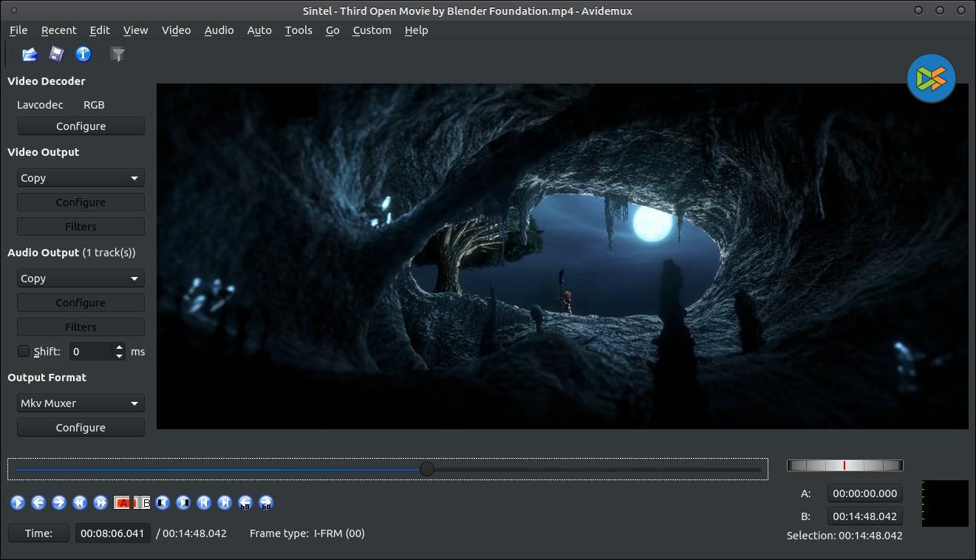Open the video Information icon

(x=83, y=54)
